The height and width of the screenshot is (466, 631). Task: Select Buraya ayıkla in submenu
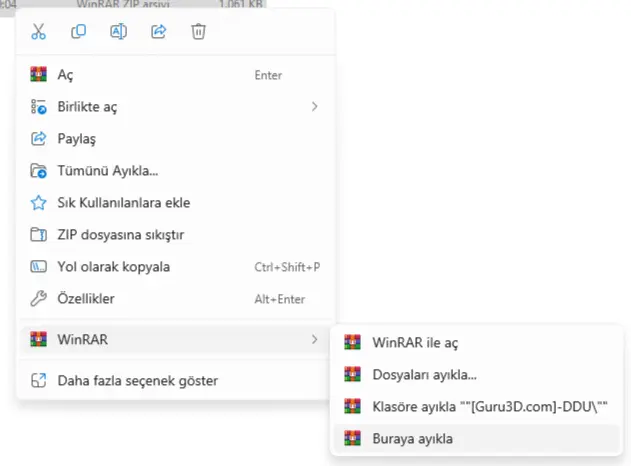(x=476, y=439)
